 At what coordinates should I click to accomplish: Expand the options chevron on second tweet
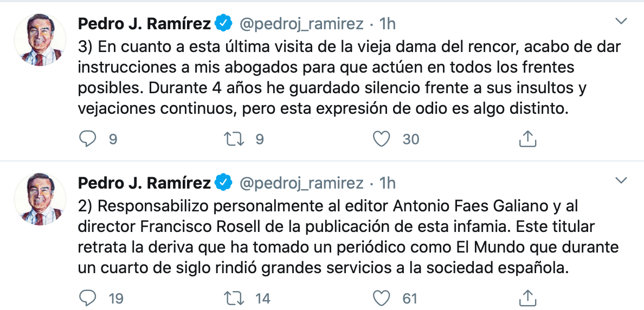pos(621,180)
